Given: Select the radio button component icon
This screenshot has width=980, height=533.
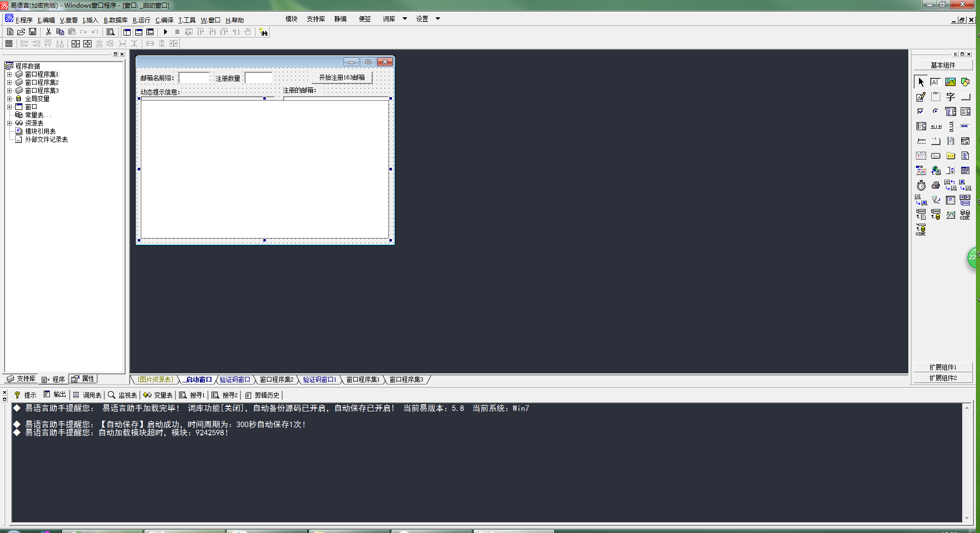Looking at the screenshot, I should [935, 111].
